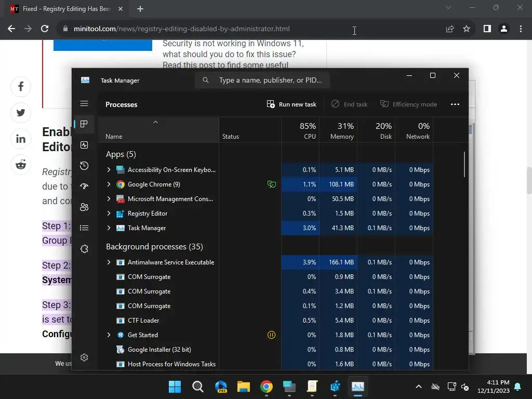Select the Registry Editor app icon
Viewport: 532px width, 399px height.
120,214
